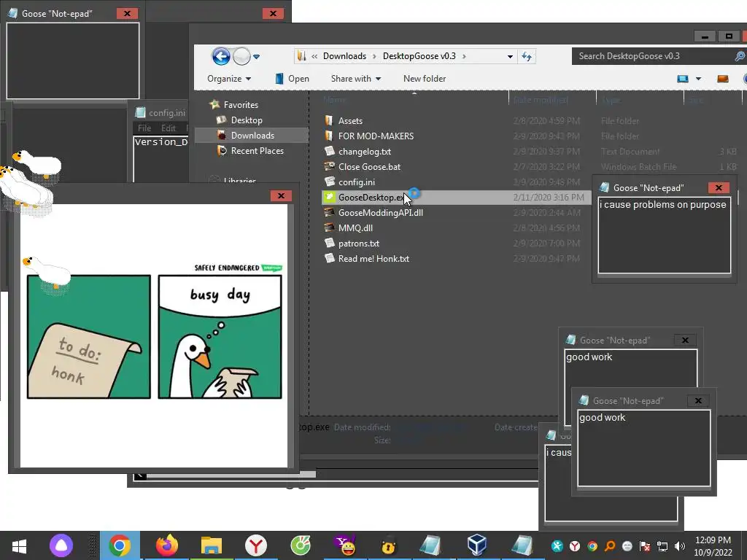Click the to do honk comic panel
The height and width of the screenshot is (560, 747).
(89, 337)
